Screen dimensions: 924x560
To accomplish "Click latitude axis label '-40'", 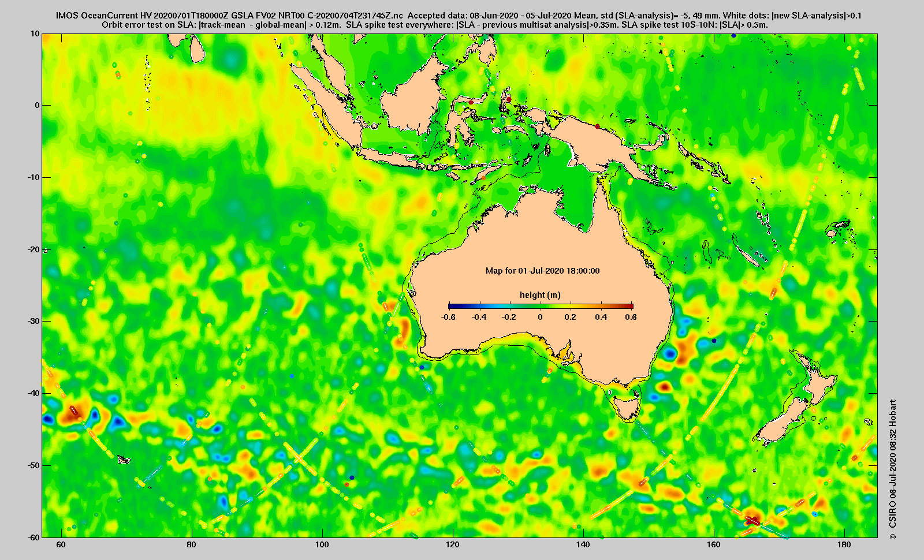I will (33, 393).
